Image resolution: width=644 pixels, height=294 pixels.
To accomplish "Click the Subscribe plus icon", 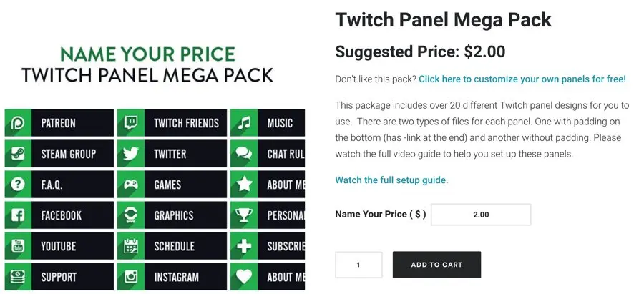I will point(245,246).
